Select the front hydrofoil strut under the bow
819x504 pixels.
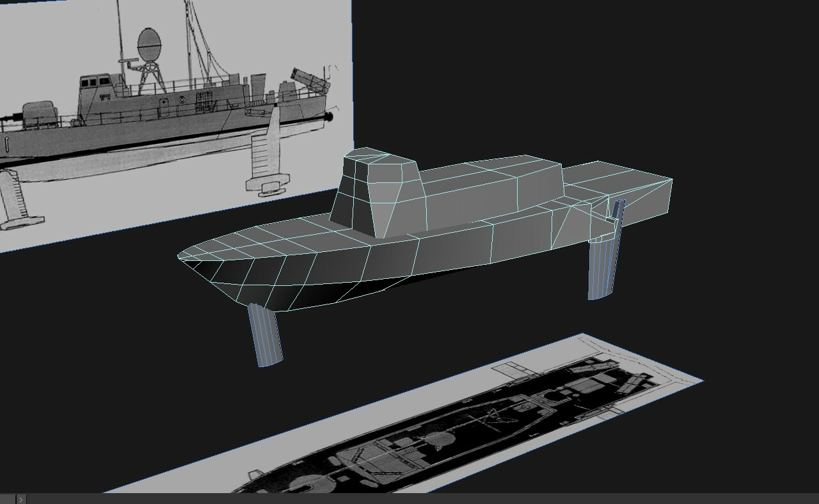[265, 335]
